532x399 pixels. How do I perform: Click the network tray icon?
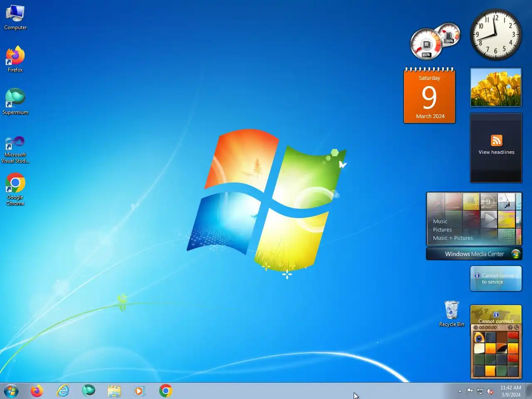480,391
